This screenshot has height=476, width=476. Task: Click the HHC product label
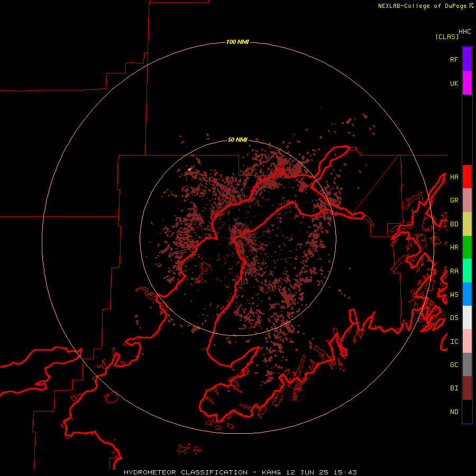(465, 32)
